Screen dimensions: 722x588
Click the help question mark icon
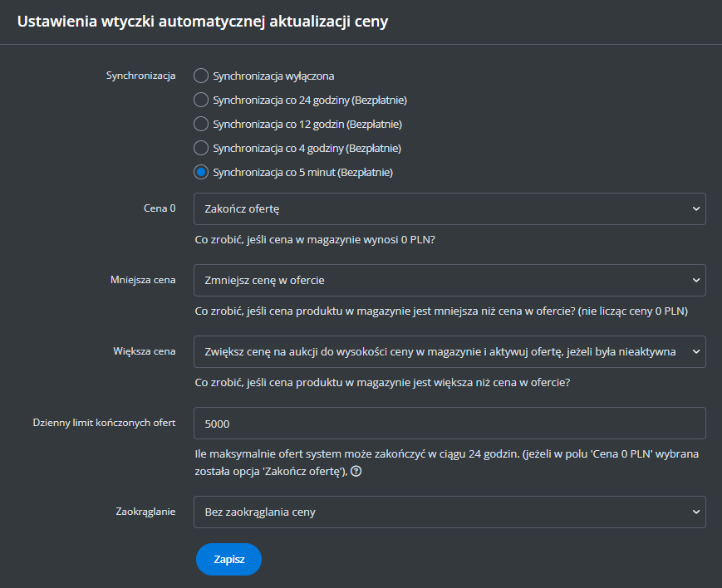[x=356, y=471]
